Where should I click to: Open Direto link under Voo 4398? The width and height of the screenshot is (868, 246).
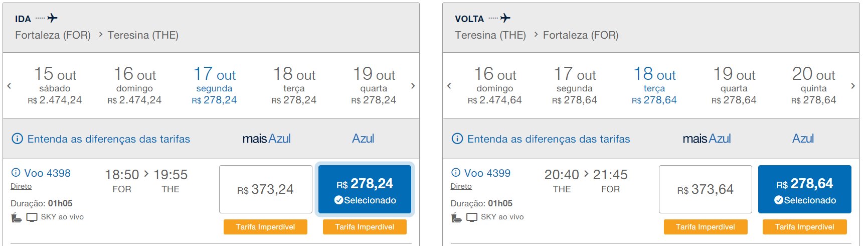click(21, 186)
